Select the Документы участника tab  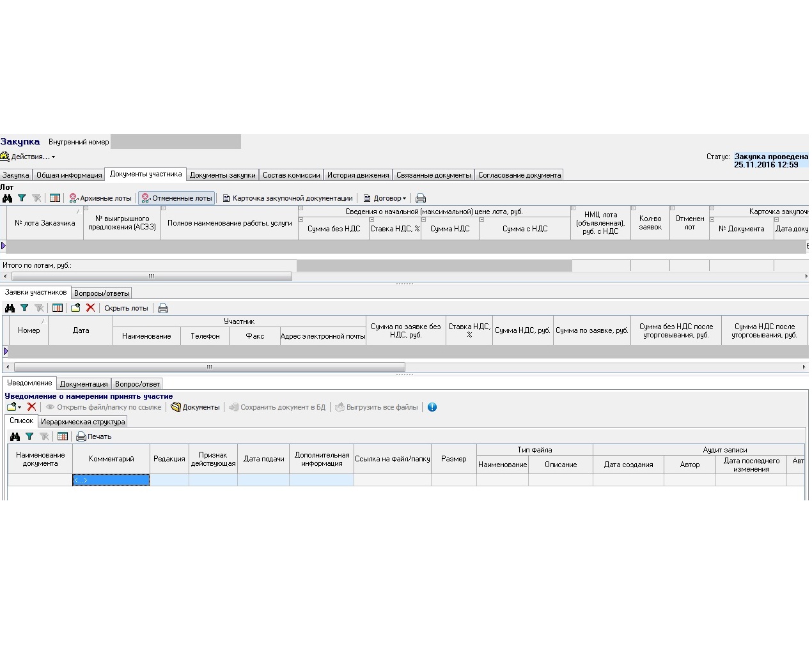(x=146, y=174)
